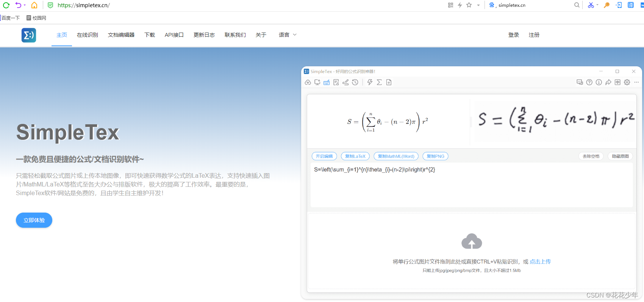Image resolution: width=644 pixels, height=302 pixels.
Task: Open the three-dots more menu in SimpleTex
Action: 636,82
